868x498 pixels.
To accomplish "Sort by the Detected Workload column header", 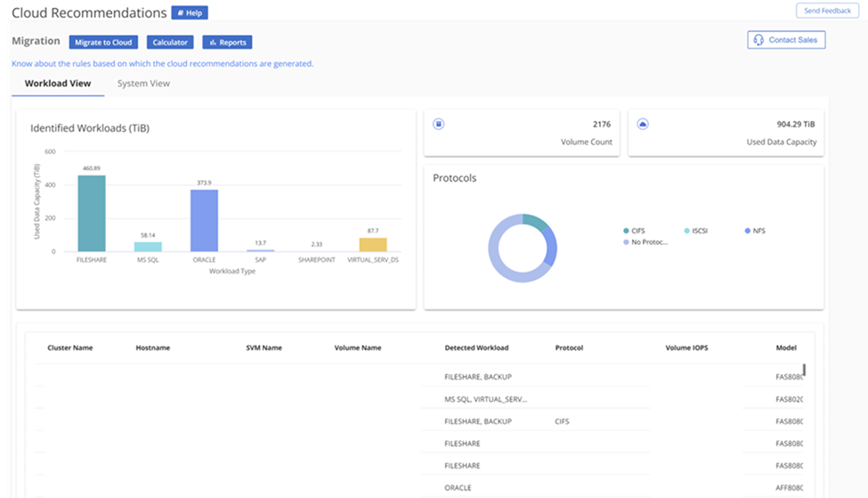I will click(476, 347).
